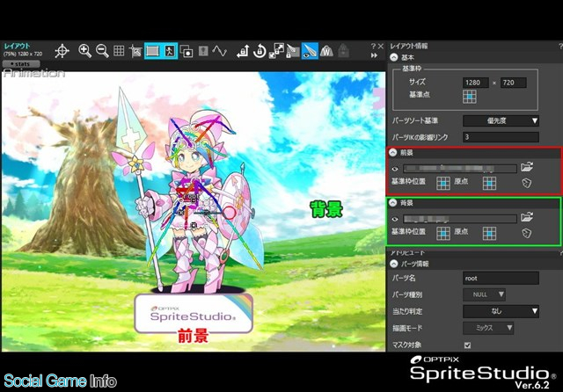Edit the height field showing 720
The height and width of the screenshot is (392, 563).
pyautogui.click(x=514, y=83)
